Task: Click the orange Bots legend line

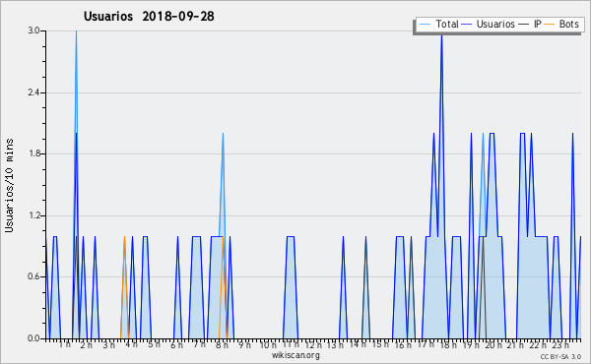Action: (550, 24)
